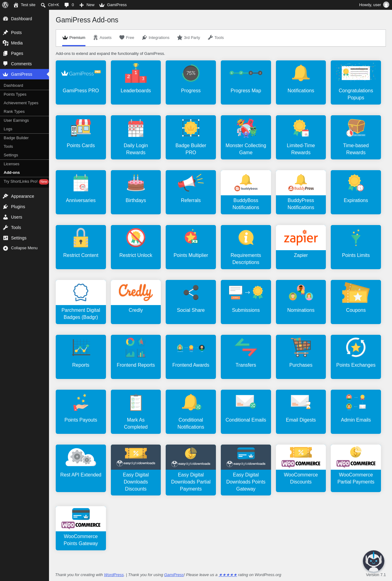Click the Time-based Rewards treasure chest icon
Viewport: 392px width, 581px height.
coord(356,128)
